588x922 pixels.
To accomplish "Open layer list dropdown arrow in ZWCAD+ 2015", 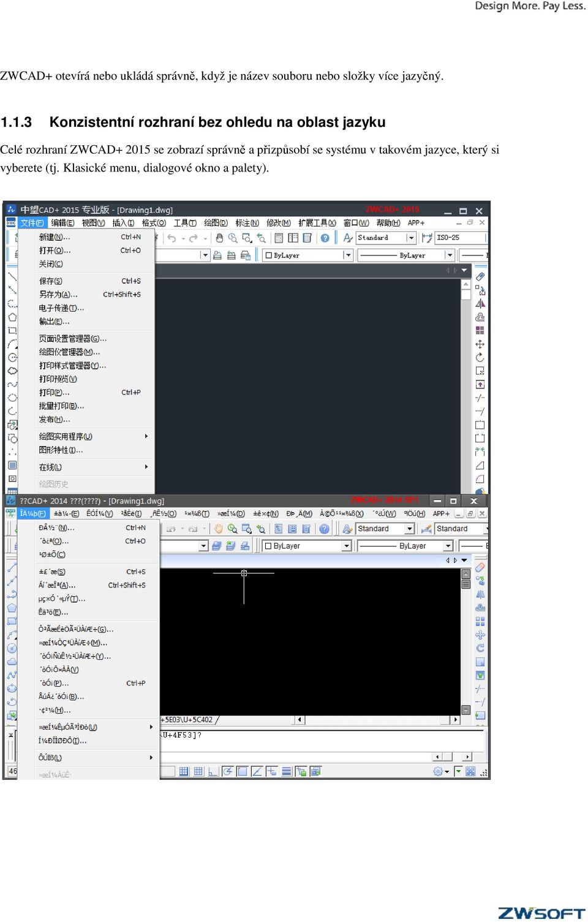I will pos(205,255).
